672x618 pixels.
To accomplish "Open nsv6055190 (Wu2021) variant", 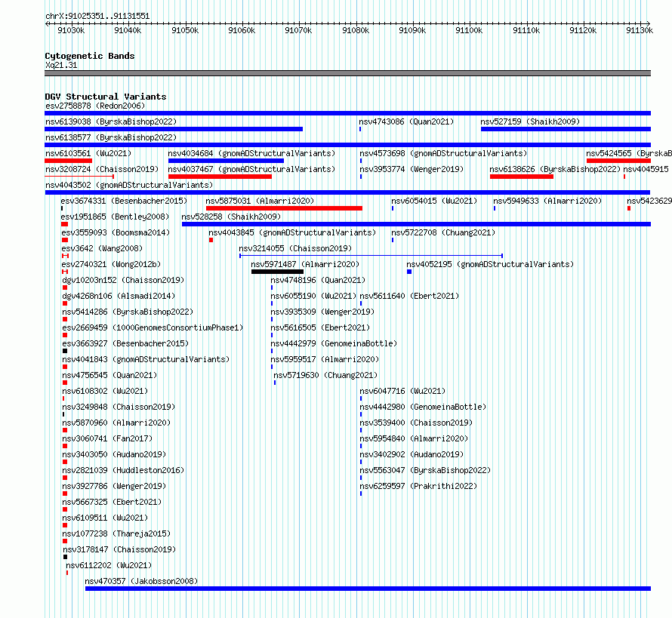I will pos(313,296).
